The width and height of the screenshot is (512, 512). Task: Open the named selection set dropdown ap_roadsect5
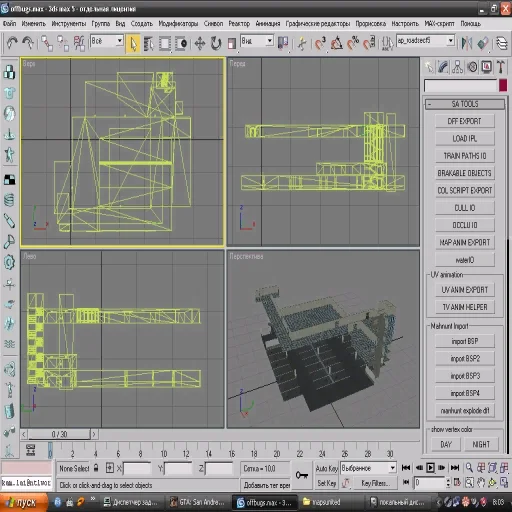click(x=426, y=41)
